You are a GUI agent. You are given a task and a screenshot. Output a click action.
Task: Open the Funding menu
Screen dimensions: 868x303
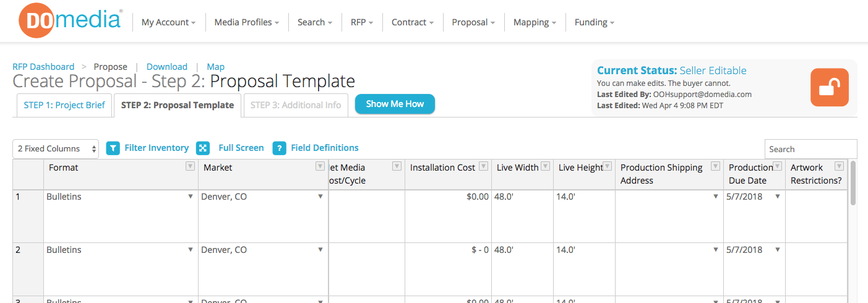594,22
